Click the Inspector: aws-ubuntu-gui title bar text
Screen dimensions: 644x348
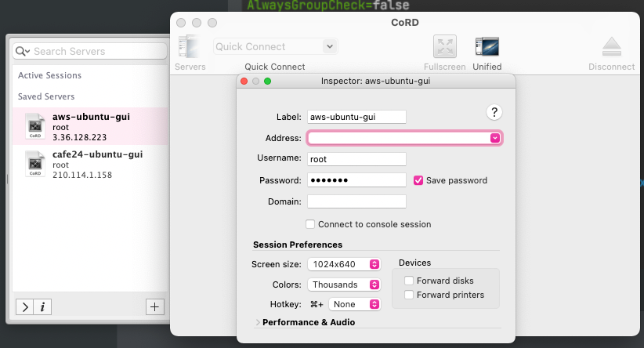376,81
